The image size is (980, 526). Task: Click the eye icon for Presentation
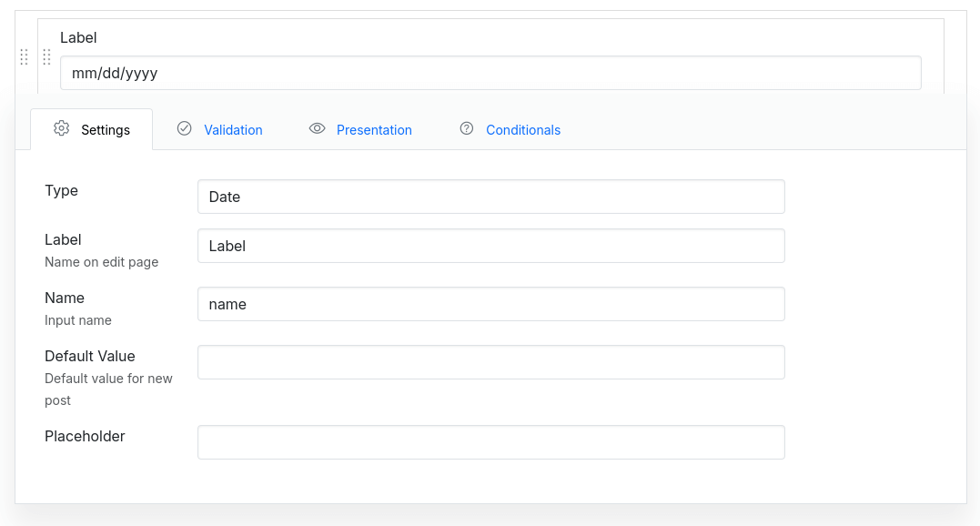[x=317, y=128]
